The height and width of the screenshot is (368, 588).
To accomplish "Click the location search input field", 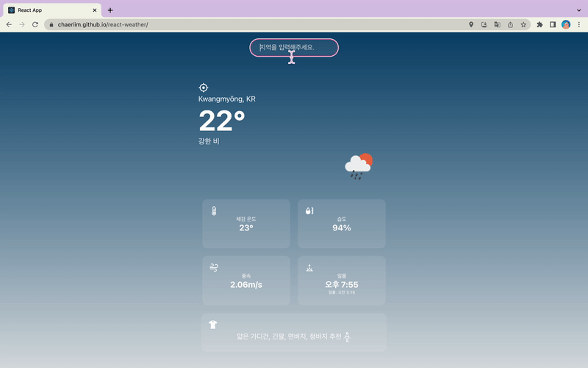I will (x=294, y=48).
